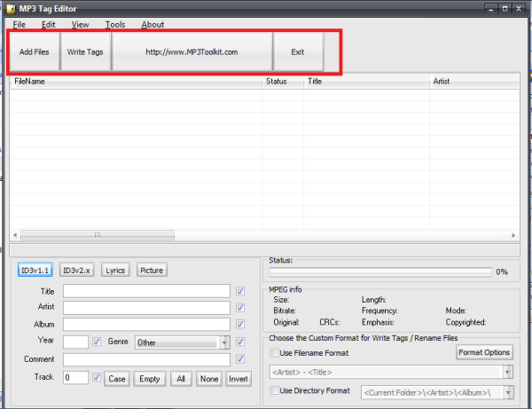Viewport: 532px width, 409px height.
Task: Click the Empty button
Action: (x=150, y=379)
